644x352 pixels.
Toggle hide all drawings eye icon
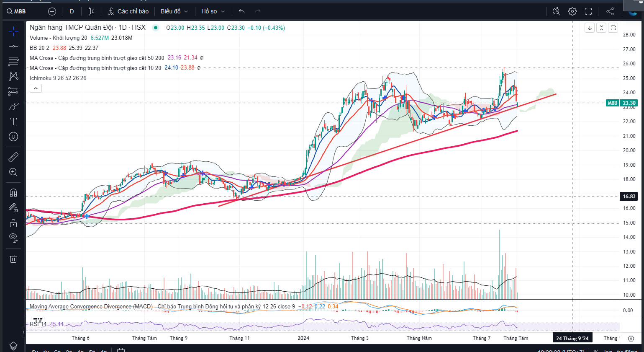(13, 238)
